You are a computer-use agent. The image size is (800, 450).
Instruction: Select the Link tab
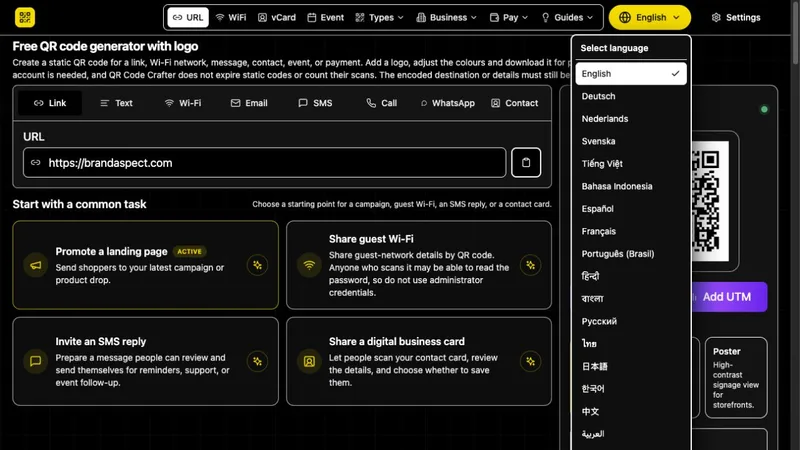click(50, 103)
